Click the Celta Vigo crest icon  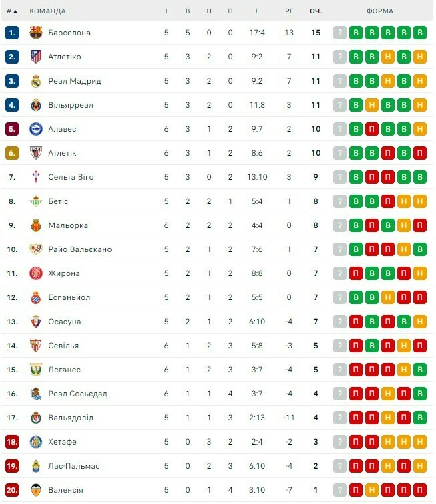[36, 177]
